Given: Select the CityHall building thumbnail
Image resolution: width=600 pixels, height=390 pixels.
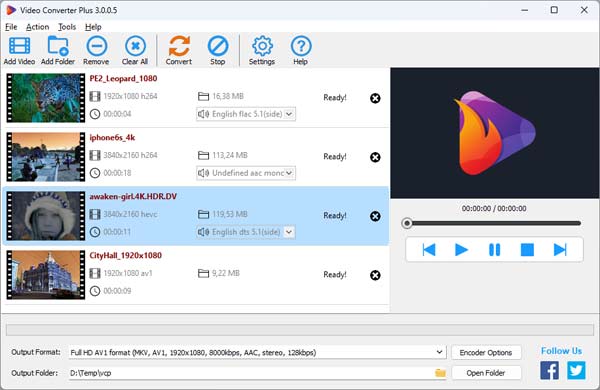Looking at the screenshot, I should 46,275.
